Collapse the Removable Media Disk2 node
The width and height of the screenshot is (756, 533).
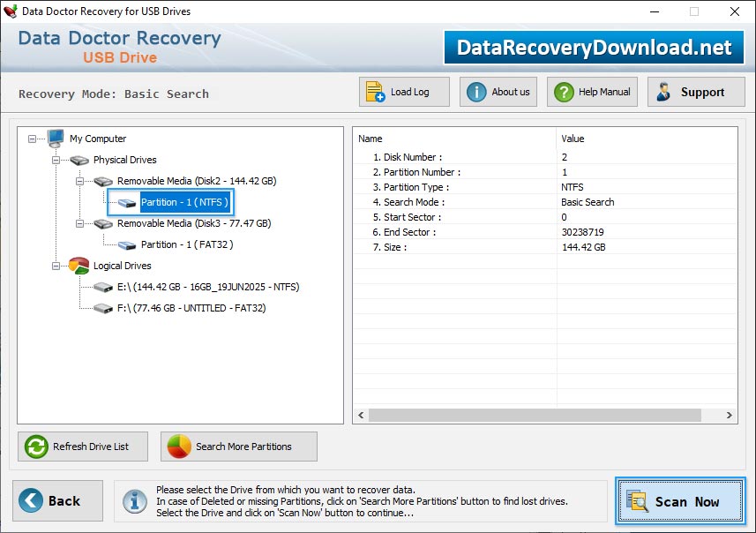point(79,182)
